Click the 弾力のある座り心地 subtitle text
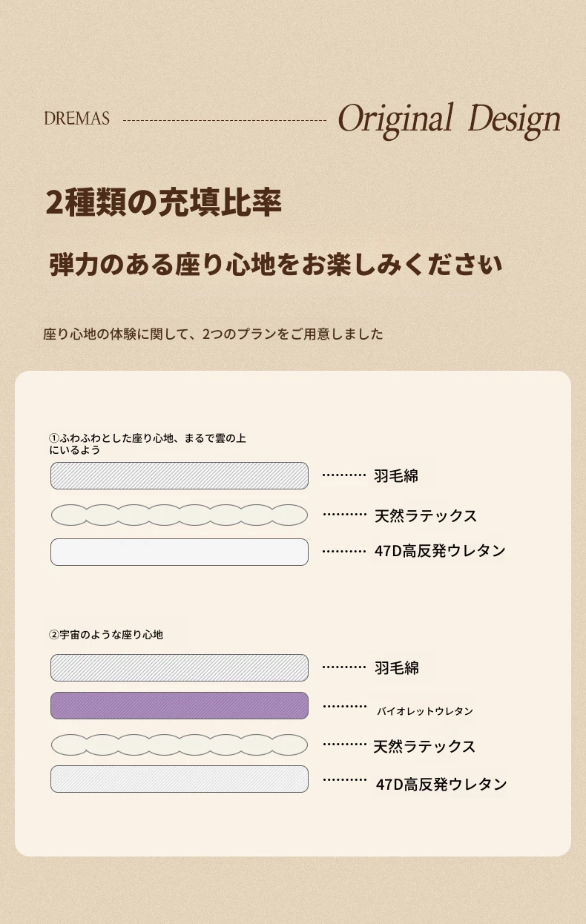Viewport: 586px width, 924px height. pos(276,265)
